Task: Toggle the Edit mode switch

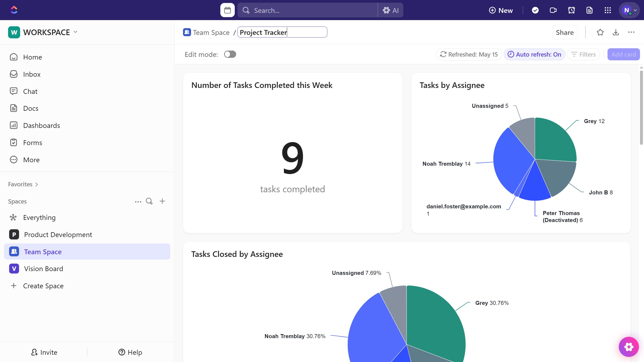Action: [230, 54]
